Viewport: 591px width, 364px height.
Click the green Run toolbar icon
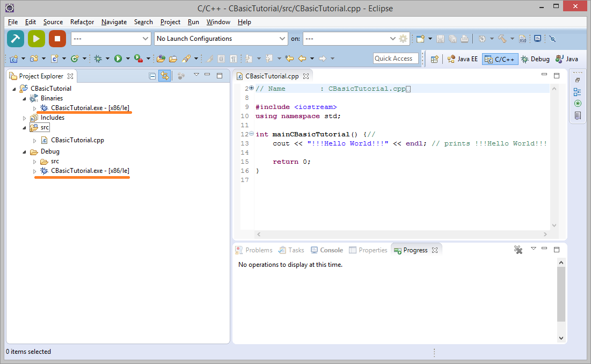click(x=118, y=59)
